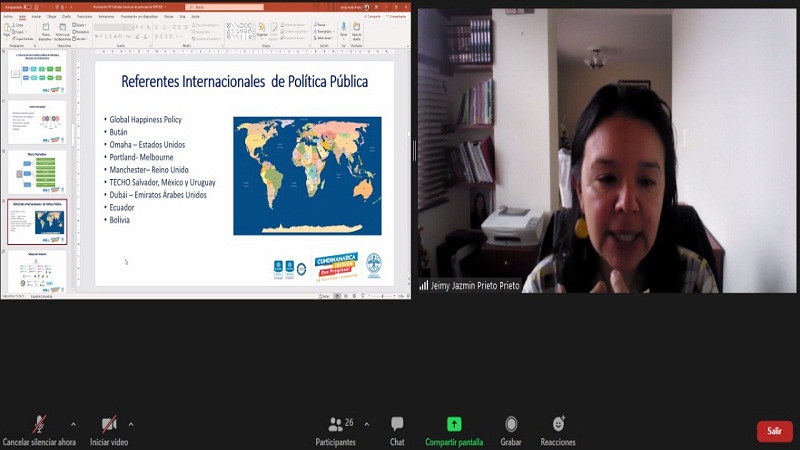Open Ayuda ribbon tab
The image size is (800, 450).
pos(195,16)
